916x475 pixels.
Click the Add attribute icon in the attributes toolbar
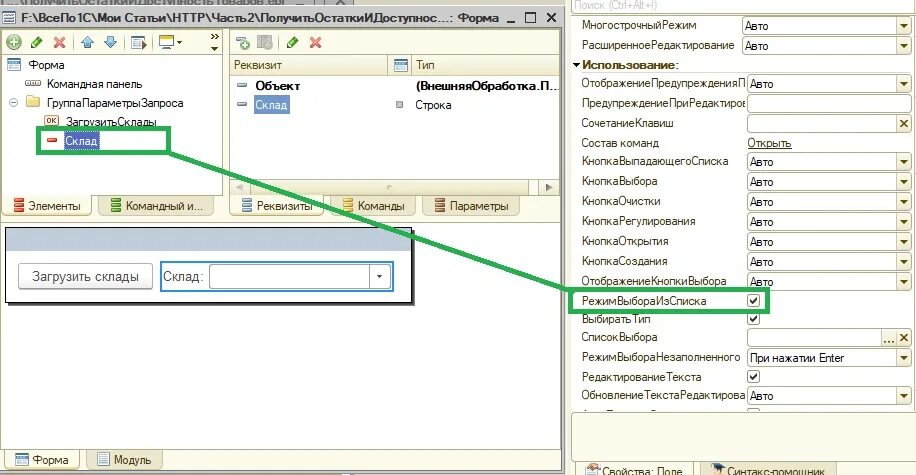(x=242, y=42)
